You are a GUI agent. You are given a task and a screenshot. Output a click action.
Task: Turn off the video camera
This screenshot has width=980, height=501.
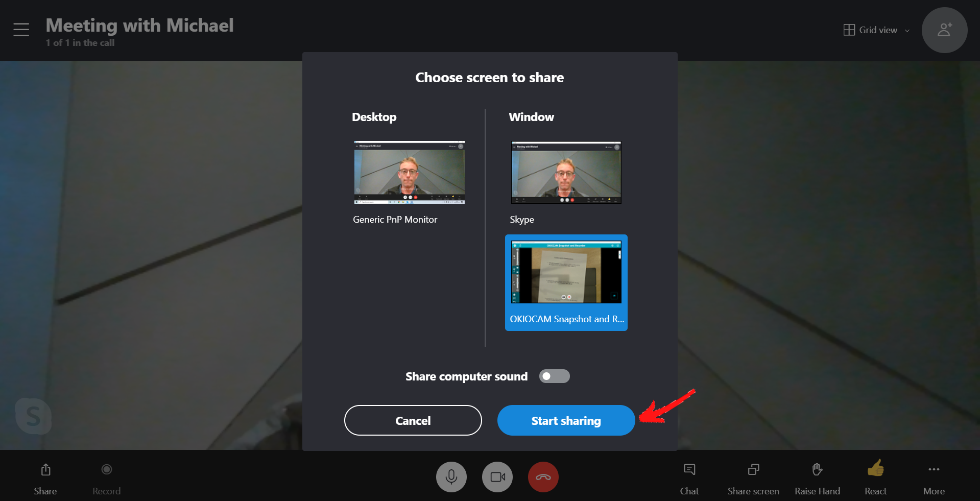[x=497, y=476]
